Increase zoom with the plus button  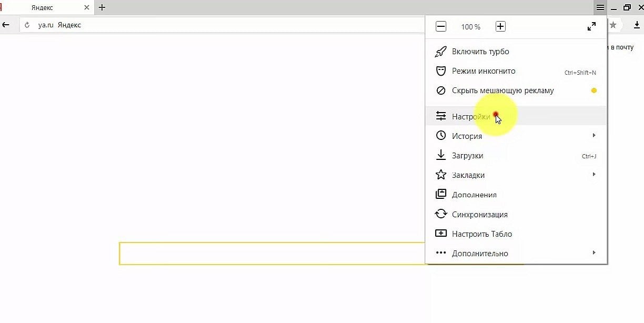click(500, 26)
